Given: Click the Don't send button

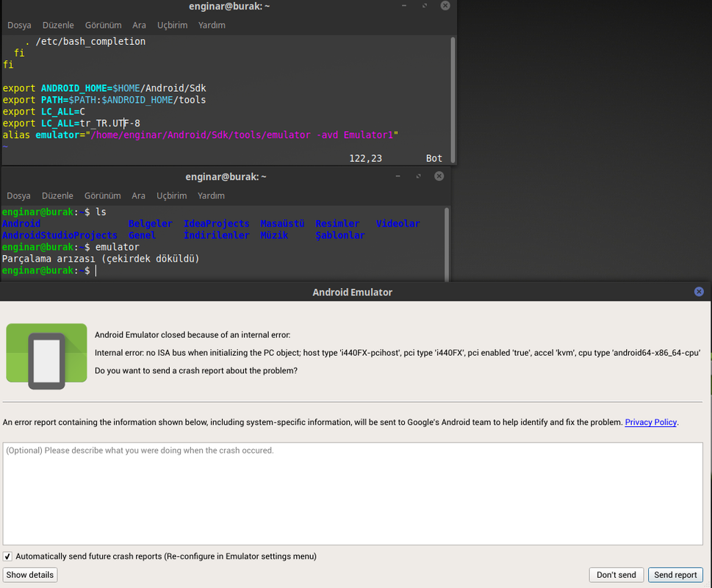Looking at the screenshot, I should point(616,575).
